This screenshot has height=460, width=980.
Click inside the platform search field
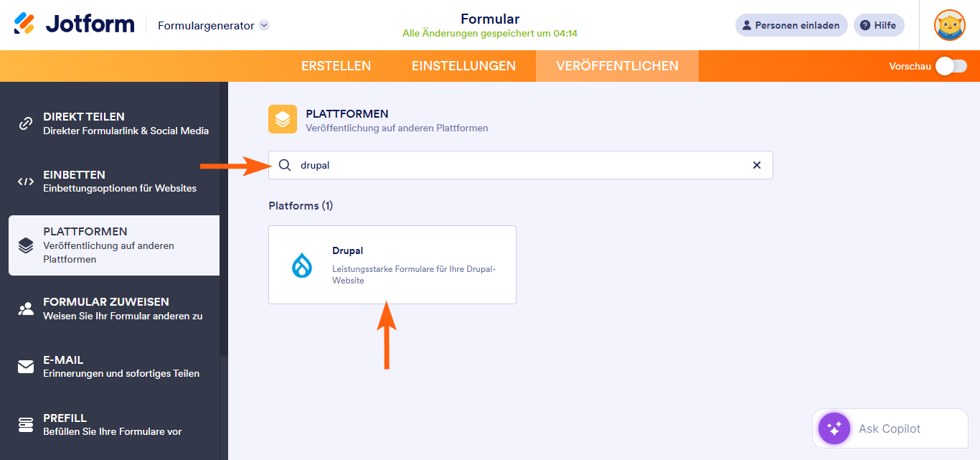point(502,165)
